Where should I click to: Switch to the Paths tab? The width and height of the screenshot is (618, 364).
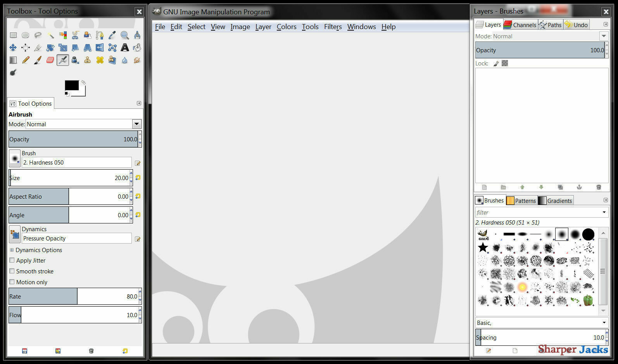click(550, 25)
